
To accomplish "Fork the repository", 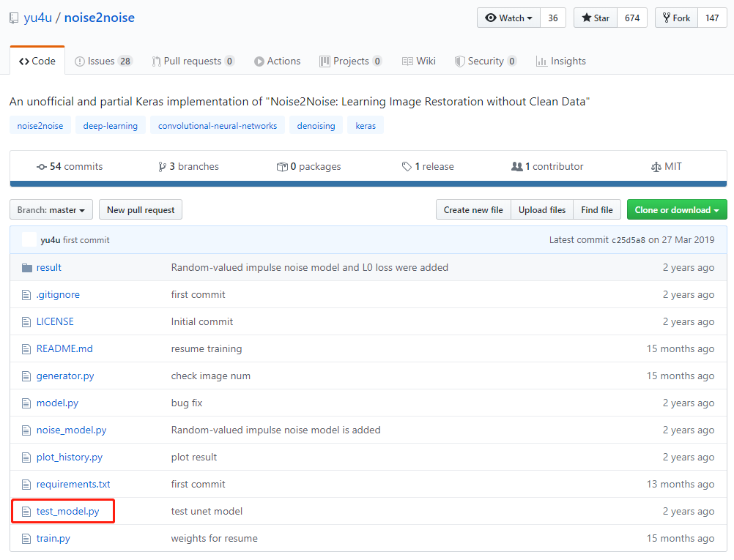I will coord(676,18).
